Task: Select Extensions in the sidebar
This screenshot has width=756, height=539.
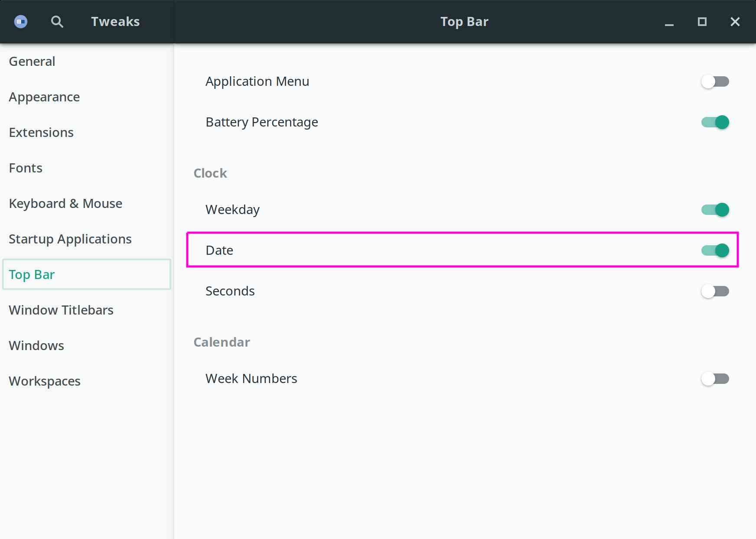Action: [87, 133]
